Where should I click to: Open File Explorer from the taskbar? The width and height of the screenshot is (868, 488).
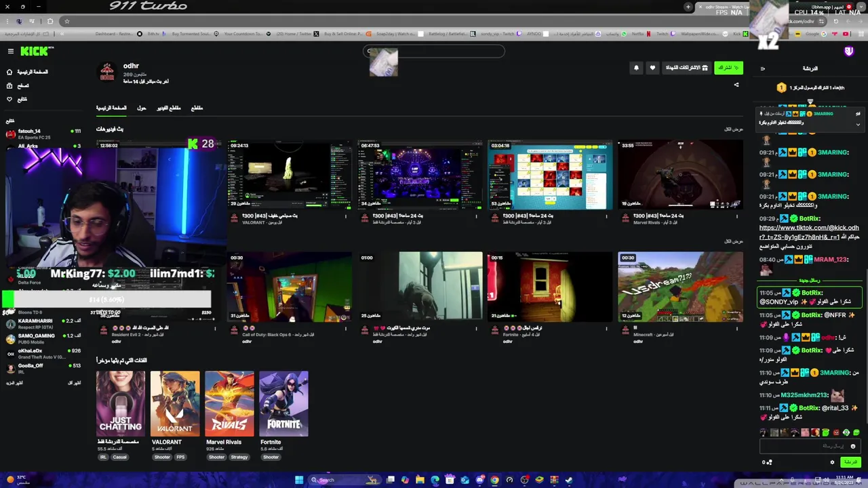[x=420, y=480]
